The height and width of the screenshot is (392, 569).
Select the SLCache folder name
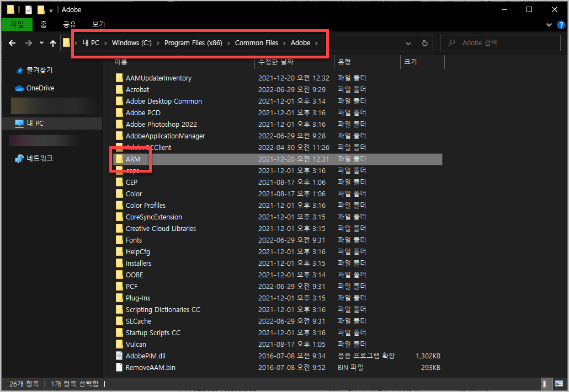click(x=139, y=321)
